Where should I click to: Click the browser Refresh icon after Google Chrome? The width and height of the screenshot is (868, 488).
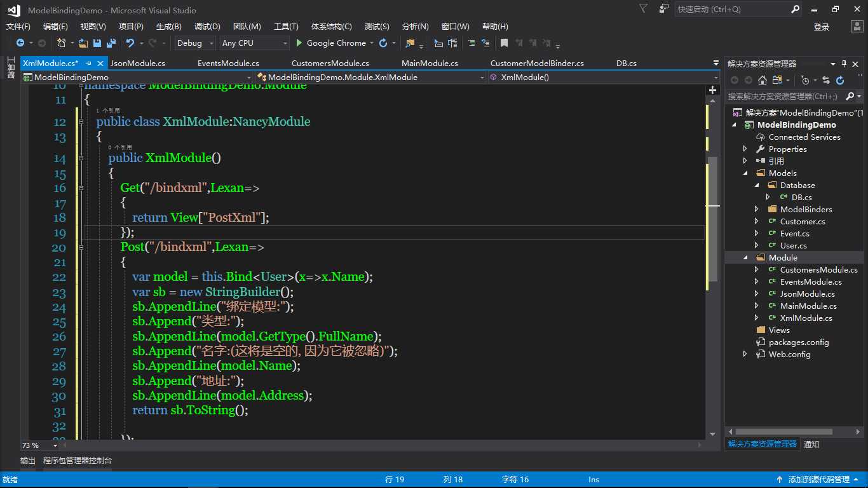point(383,43)
